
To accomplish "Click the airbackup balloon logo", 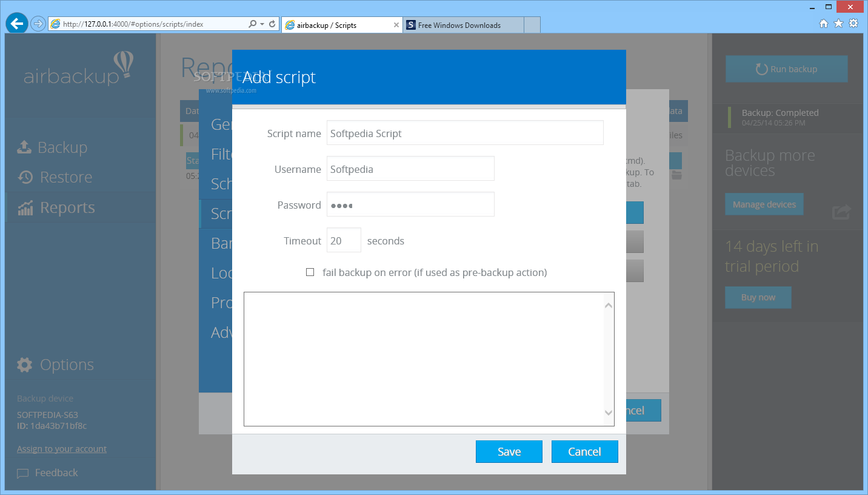I will pos(123,65).
